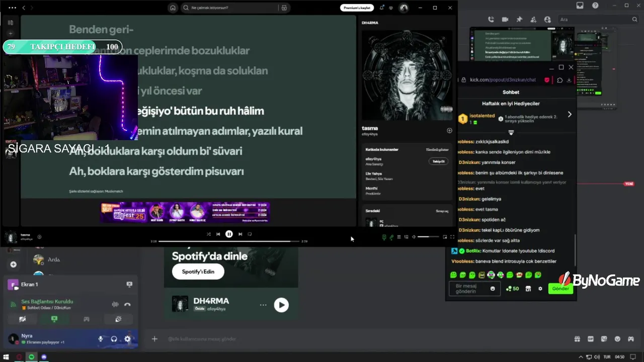
Task: Add friends to DM icon in Discord
Action: coord(533,19)
